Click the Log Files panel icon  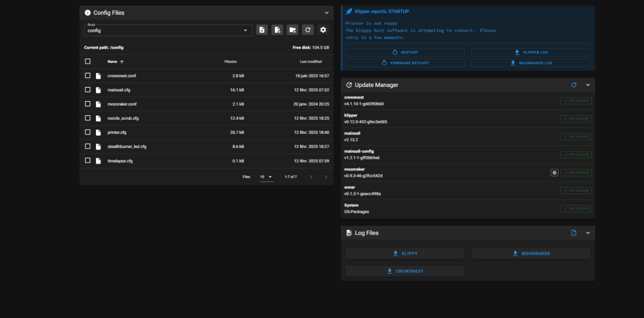coord(349,232)
